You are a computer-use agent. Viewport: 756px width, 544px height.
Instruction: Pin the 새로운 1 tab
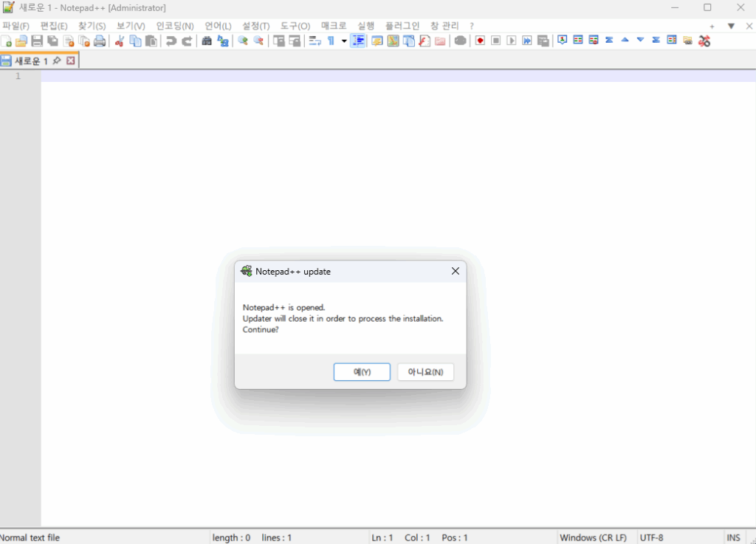click(x=58, y=61)
